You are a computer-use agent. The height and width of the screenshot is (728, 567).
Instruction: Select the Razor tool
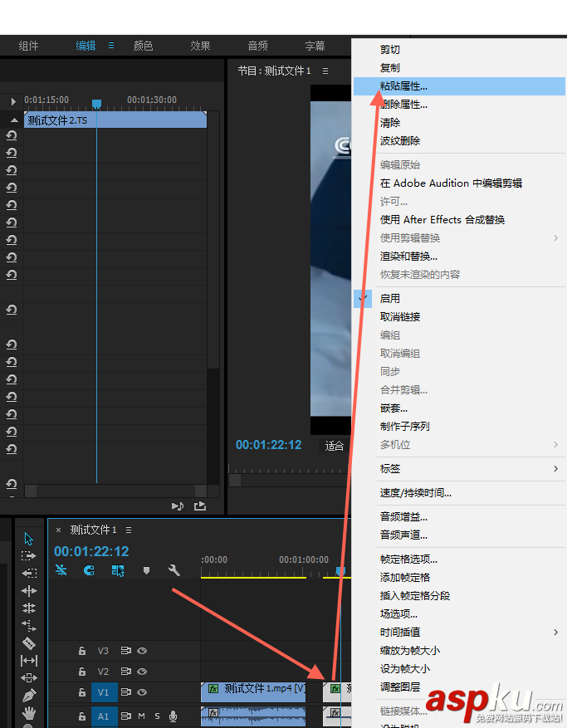(x=29, y=643)
